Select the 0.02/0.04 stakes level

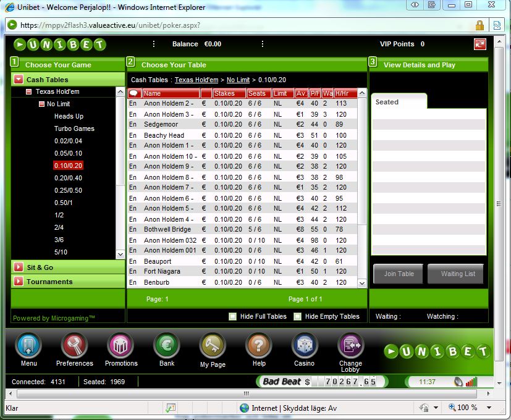pyautogui.click(x=68, y=141)
